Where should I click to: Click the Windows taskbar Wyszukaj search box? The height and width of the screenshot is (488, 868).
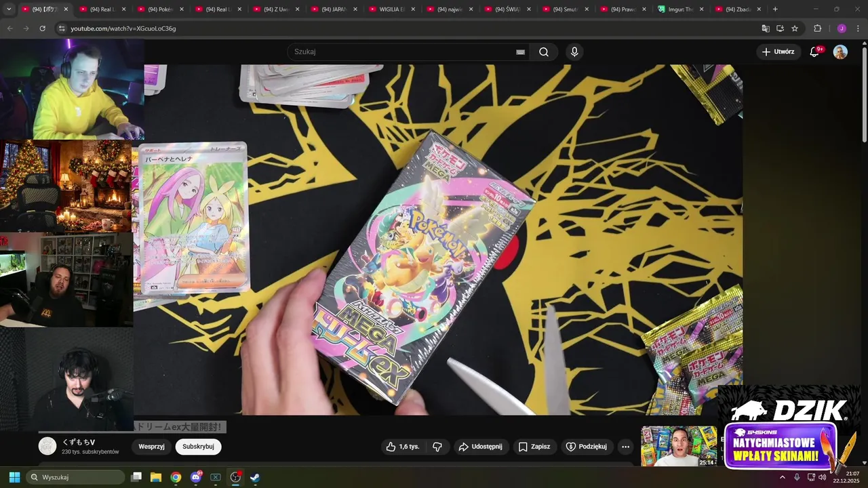pyautogui.click(x=75, y=477)
